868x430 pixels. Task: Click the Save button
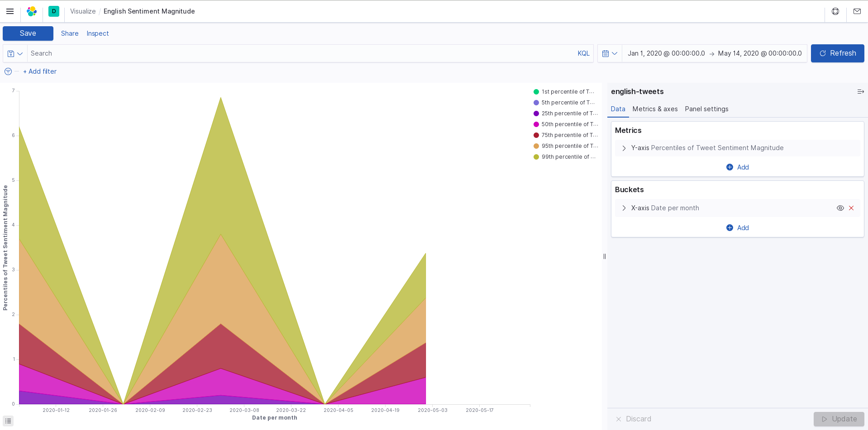point(28,33)
